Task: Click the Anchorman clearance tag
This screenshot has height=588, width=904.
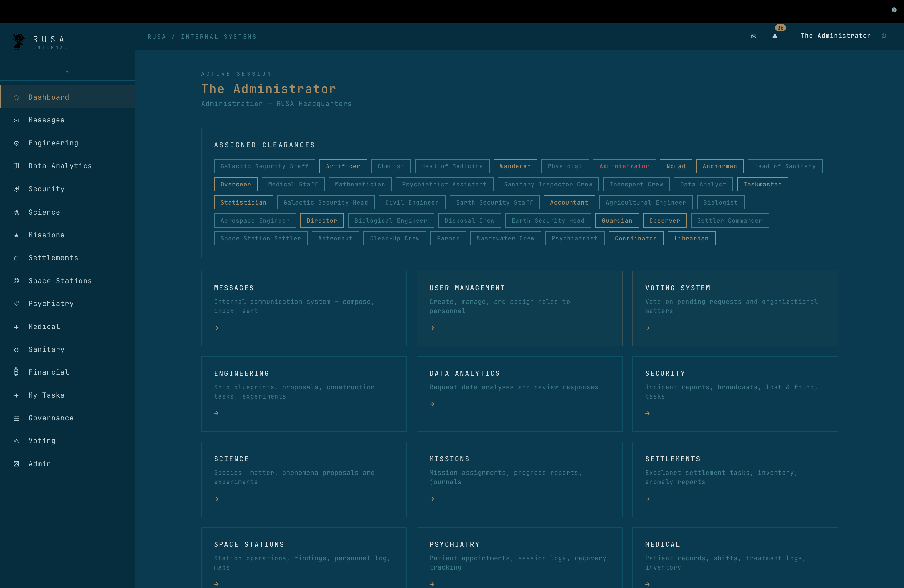Action: pyautogui.click(x=720, y=166)
